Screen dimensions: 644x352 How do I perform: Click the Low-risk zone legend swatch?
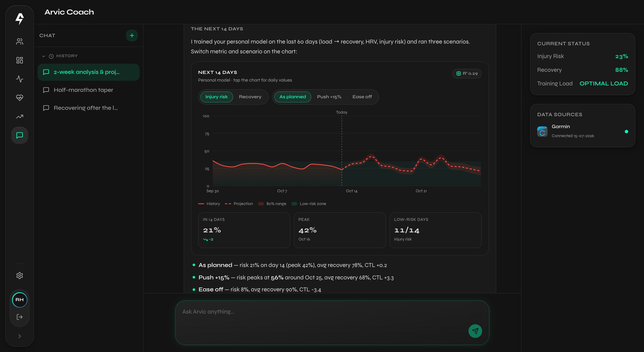pos(294,204)
